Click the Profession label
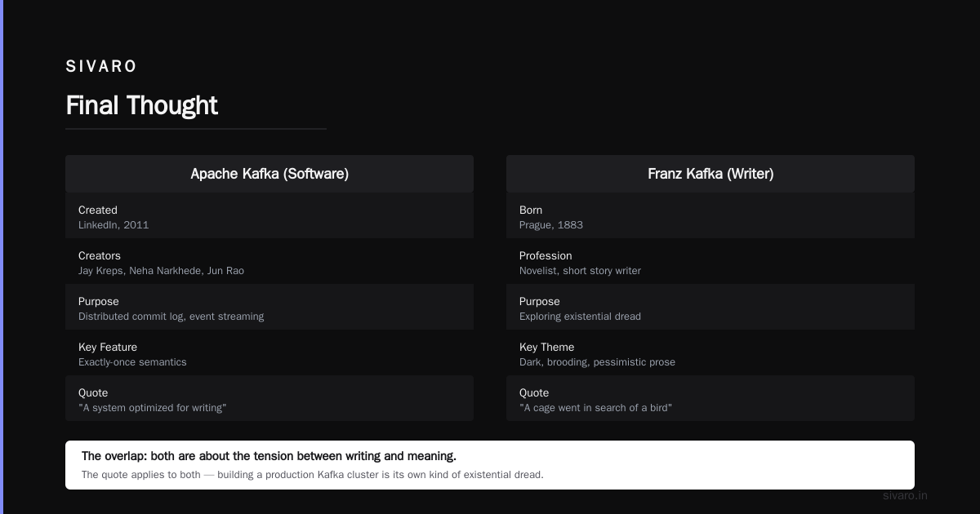980x514 pixels. 546,255
